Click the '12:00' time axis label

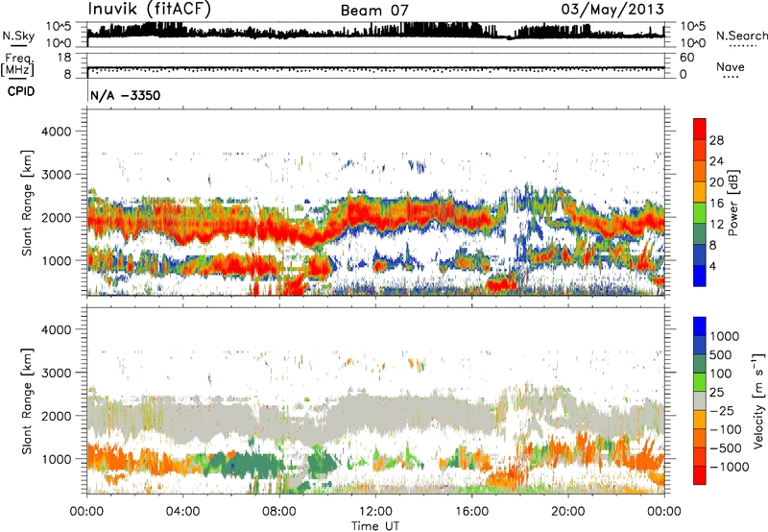click(x=375, y=512)
